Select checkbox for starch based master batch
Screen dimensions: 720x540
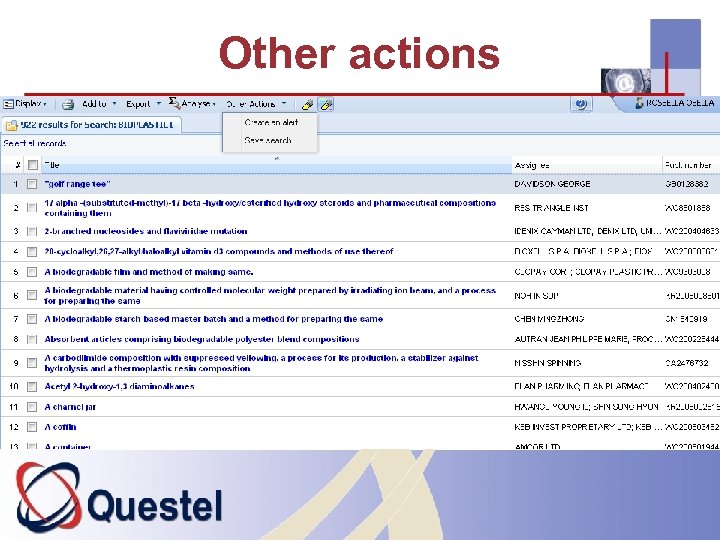(32, 319)
